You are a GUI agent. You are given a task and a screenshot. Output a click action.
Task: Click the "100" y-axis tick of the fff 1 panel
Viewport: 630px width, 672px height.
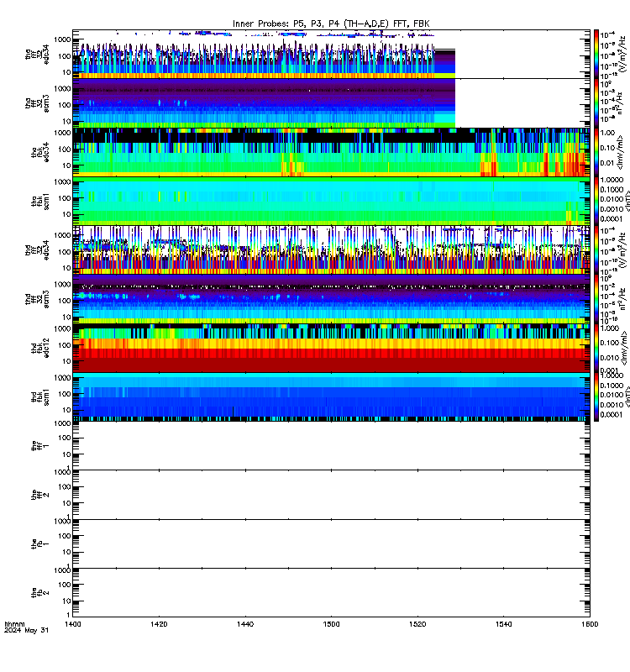click(x=65, y=438)
